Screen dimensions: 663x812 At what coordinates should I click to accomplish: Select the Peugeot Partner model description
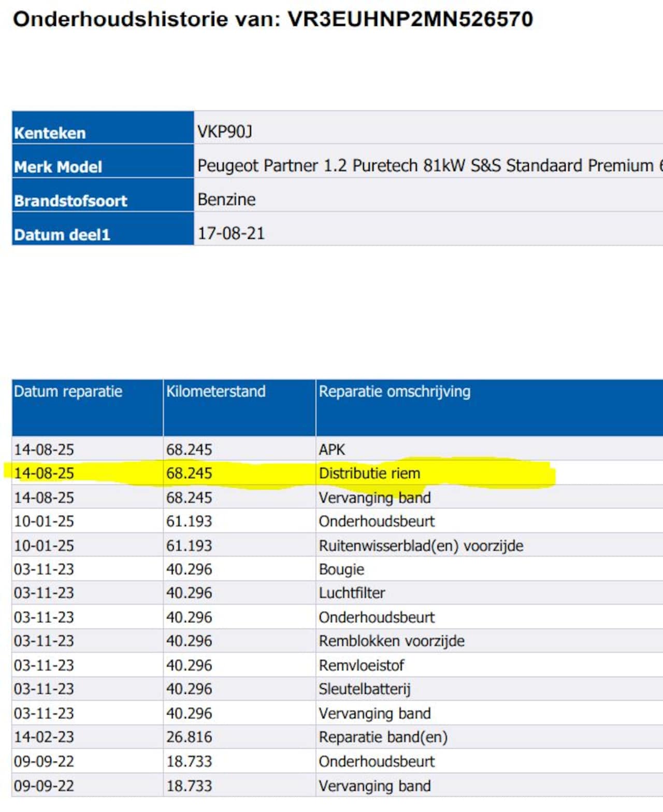point(425,165)
